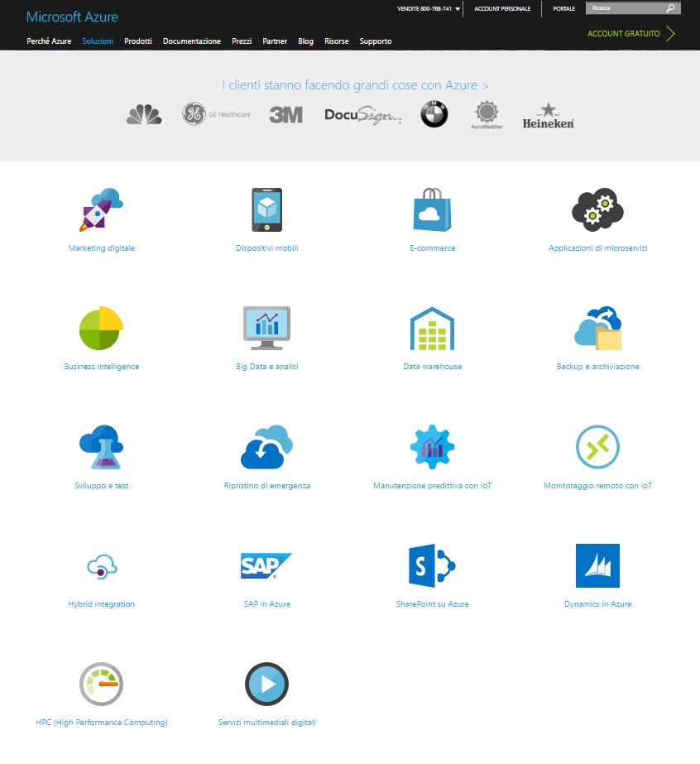Image resolution: width=700 pixels, height=764 pixels.
Task: Open the Account personale link
Action: 502,9
